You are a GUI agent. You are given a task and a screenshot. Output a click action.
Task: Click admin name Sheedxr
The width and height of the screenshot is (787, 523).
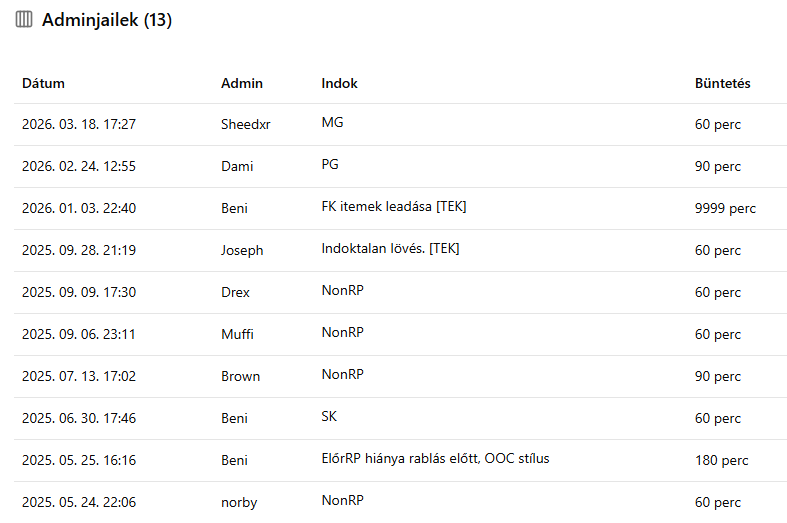pos(246,125)
